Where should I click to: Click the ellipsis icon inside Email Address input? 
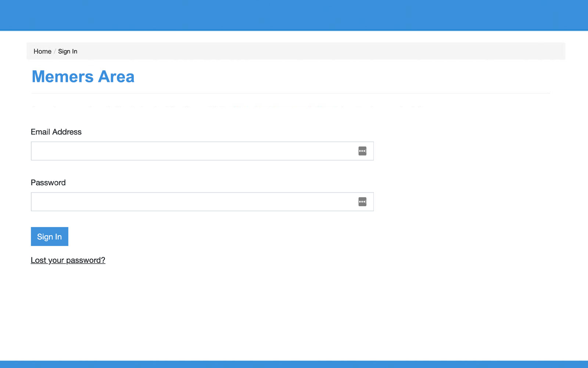362,151
